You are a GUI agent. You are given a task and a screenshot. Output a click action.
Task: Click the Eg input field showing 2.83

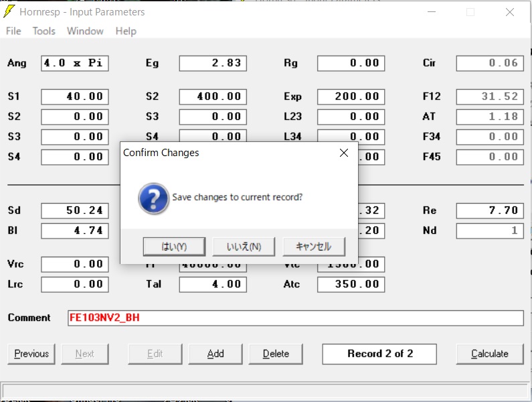coord(213,64)
